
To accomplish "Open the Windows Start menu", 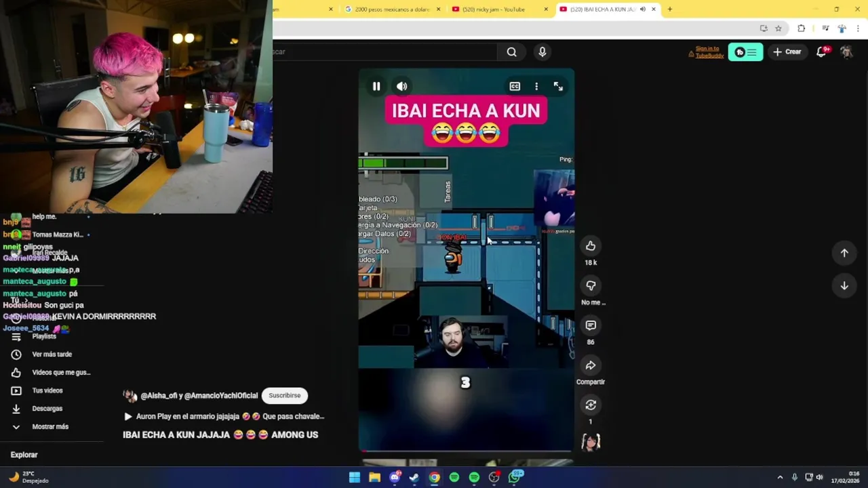I will click(x=355, y=477).
